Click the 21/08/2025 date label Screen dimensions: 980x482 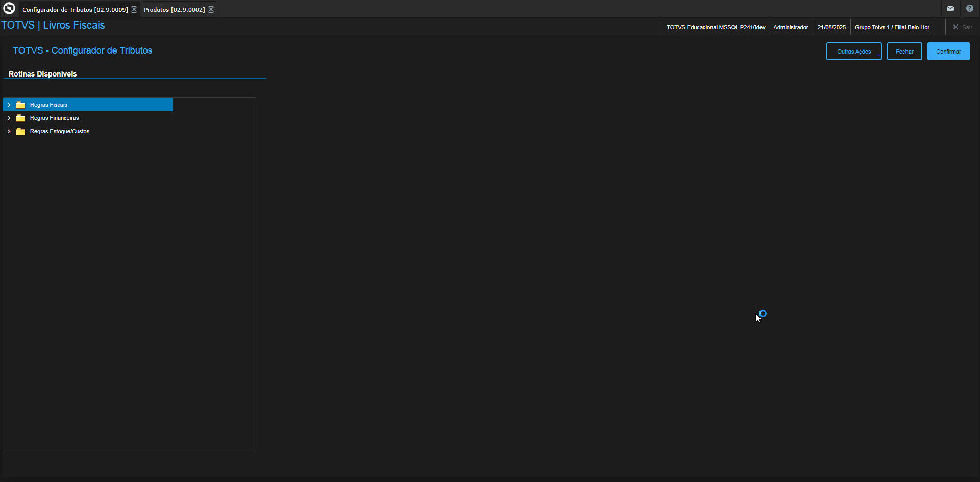pos(831,27)
